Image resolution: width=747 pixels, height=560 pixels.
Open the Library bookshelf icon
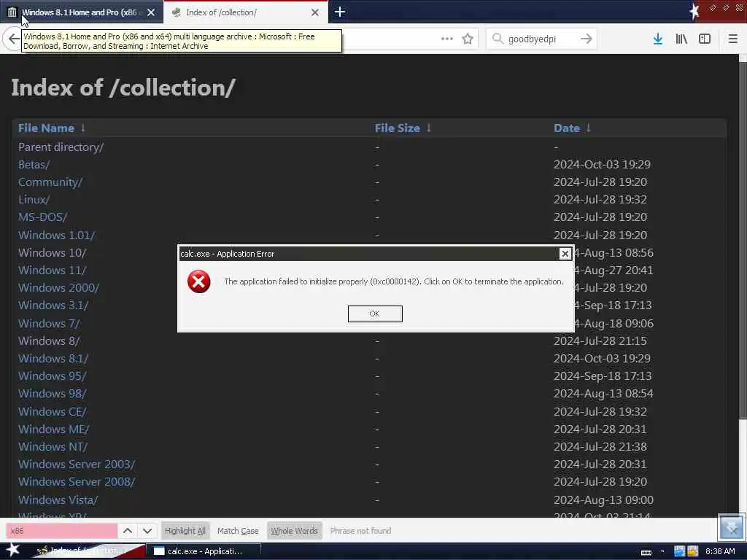point(681,39)
